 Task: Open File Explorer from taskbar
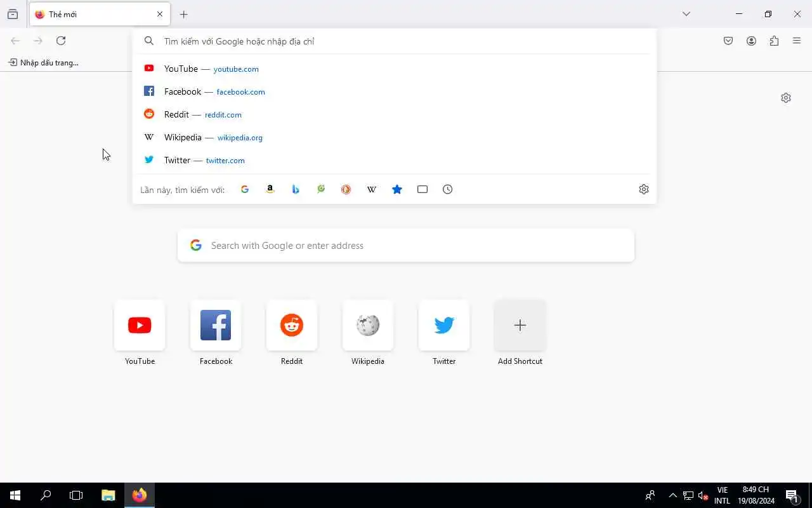click(108, 495)
